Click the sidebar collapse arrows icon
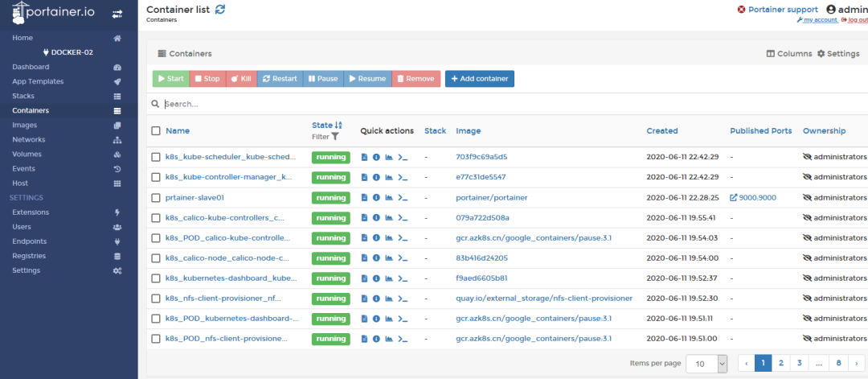The width and height of the screenshot is (868, 379). tap(117, 14)
